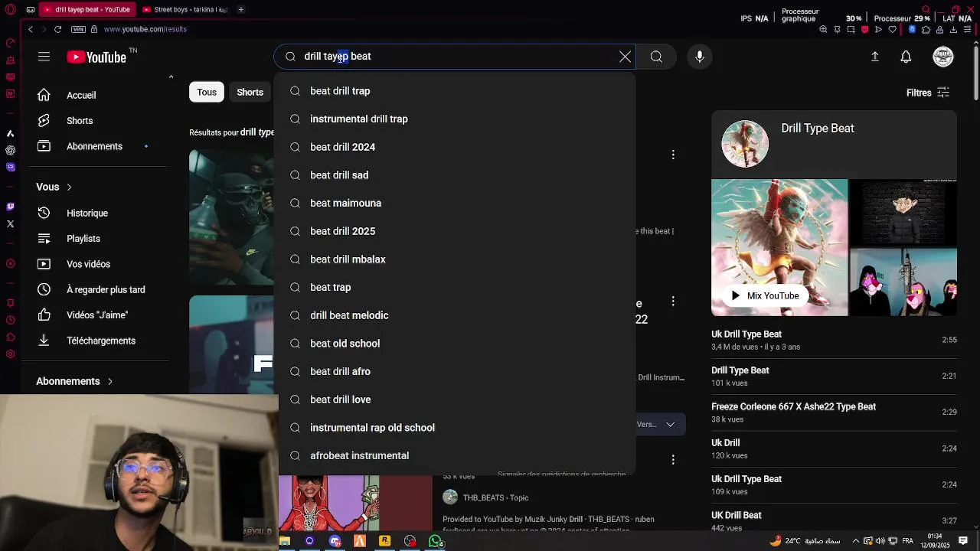Open Opera easy setup sliders icon
The width and height of the screenshot is (980, 551).
(x=967, y=29)
